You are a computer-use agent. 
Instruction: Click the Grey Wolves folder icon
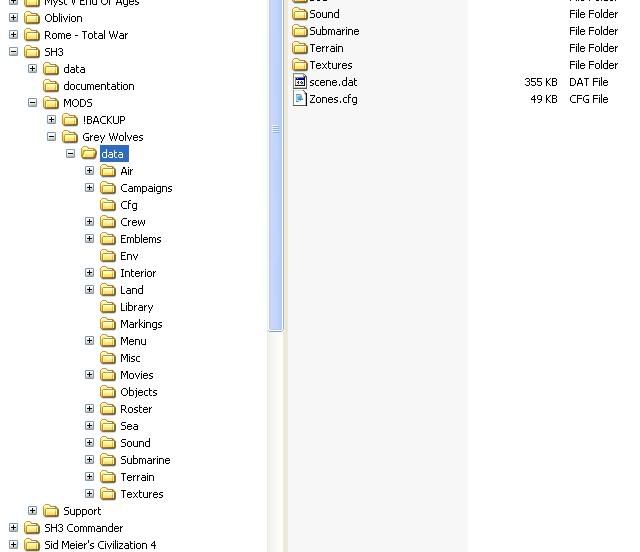pos(70,137)
